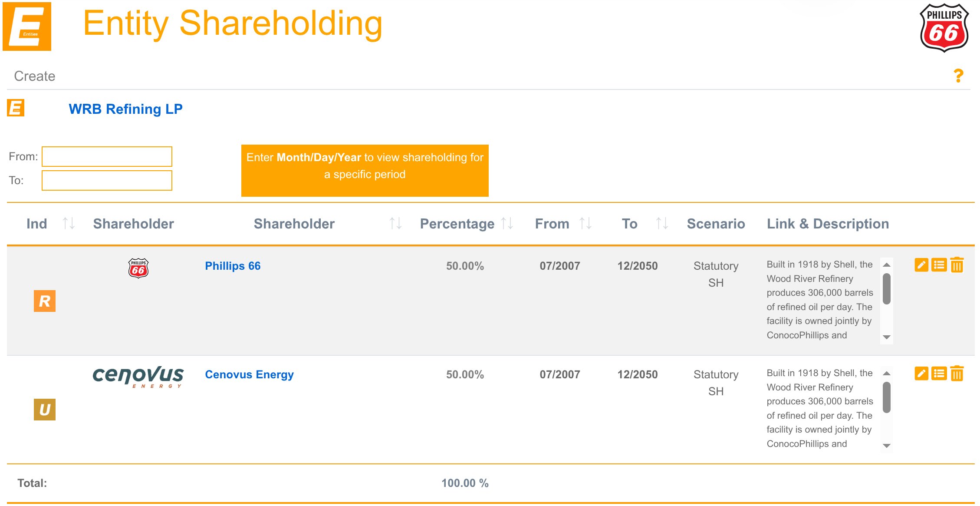The width and height of the screenshot is (980, 506).
Task: Click description text in Cenovus Energy row
Action: click(x=820, y=408)
